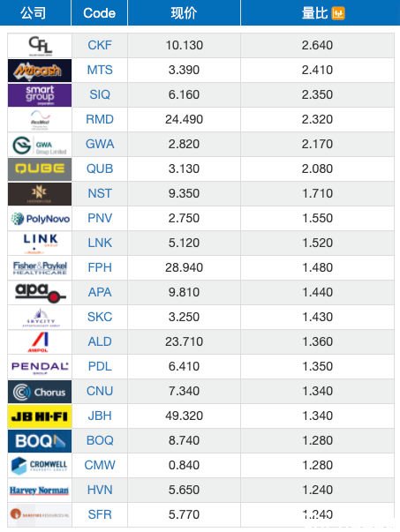This screenshot has height=532, width=400.
Task: Click the orange chart icon beside 量比
Action: (x=338, y=13)
